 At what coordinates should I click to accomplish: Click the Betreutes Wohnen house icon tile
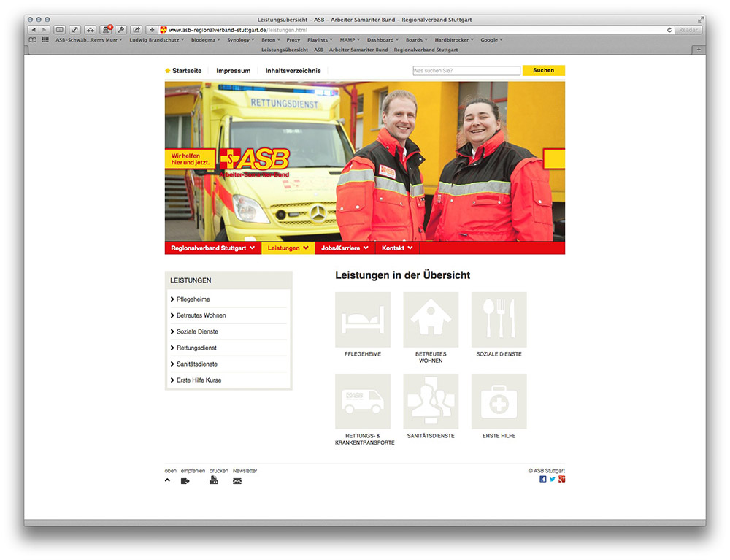(x=431, y=319)
